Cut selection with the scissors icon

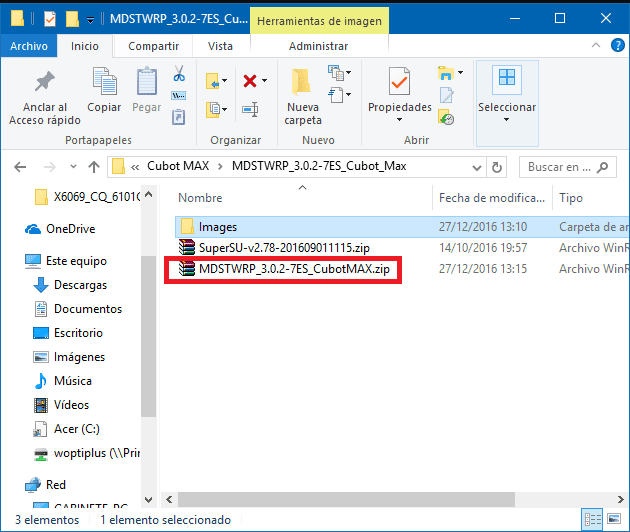(x=179, y=74)
